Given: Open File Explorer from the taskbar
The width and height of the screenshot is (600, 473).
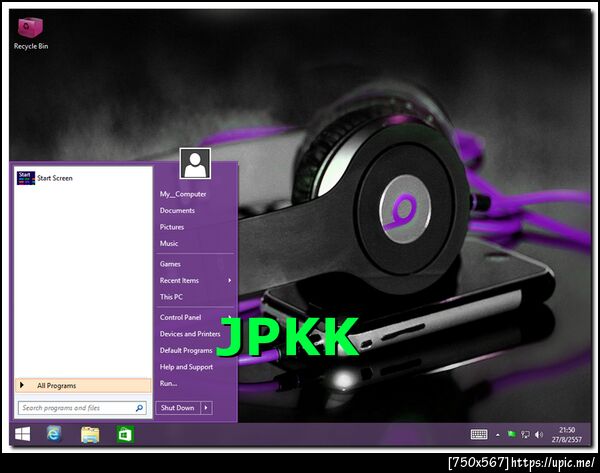Looking at the screenshot, I should click(90, 435).
